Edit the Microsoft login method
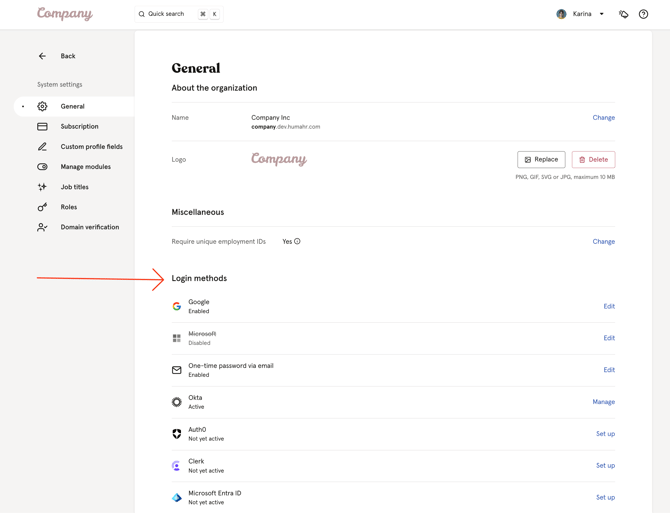The width and height of the screenshot is (670, 513). click(x=609, y=338)
